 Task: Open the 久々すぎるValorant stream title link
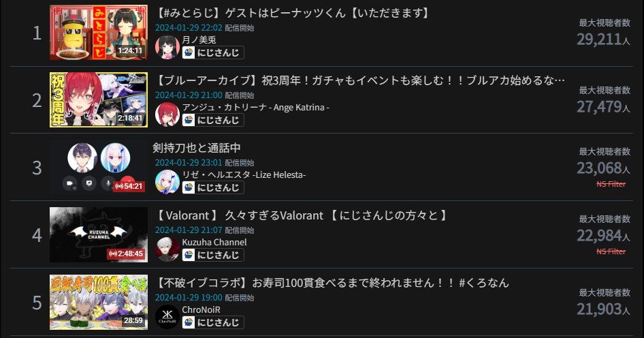coord(301,215)
